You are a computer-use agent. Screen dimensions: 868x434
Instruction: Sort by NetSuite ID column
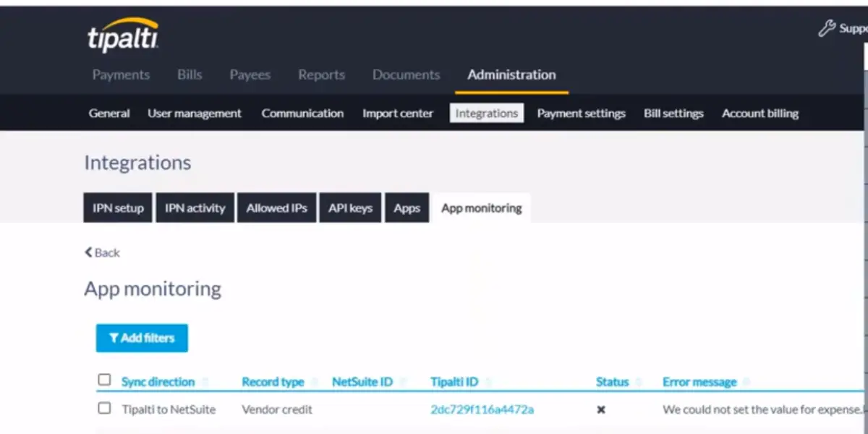pyautogui.click(x=362, y=381)
